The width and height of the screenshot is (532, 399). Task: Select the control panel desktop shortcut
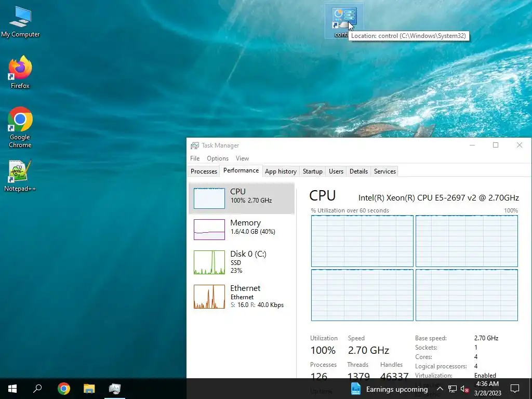[x=344, y=21]
